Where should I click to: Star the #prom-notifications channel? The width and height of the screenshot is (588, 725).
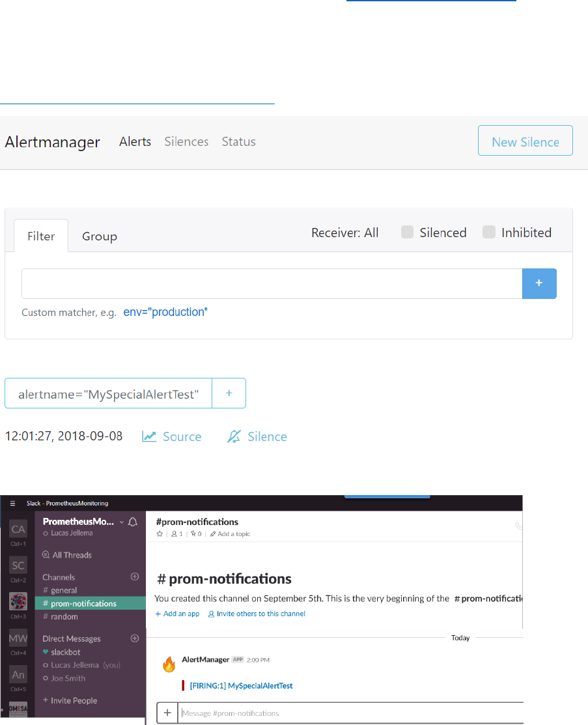click(160, 533)
